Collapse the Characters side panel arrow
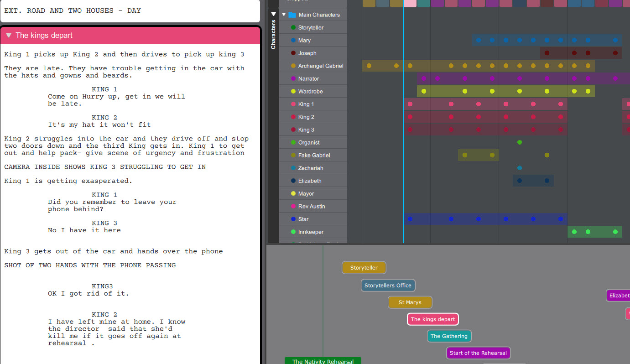The height and width of the screenshot is (364, 630). pyautogui.click(x=273, y=14)
